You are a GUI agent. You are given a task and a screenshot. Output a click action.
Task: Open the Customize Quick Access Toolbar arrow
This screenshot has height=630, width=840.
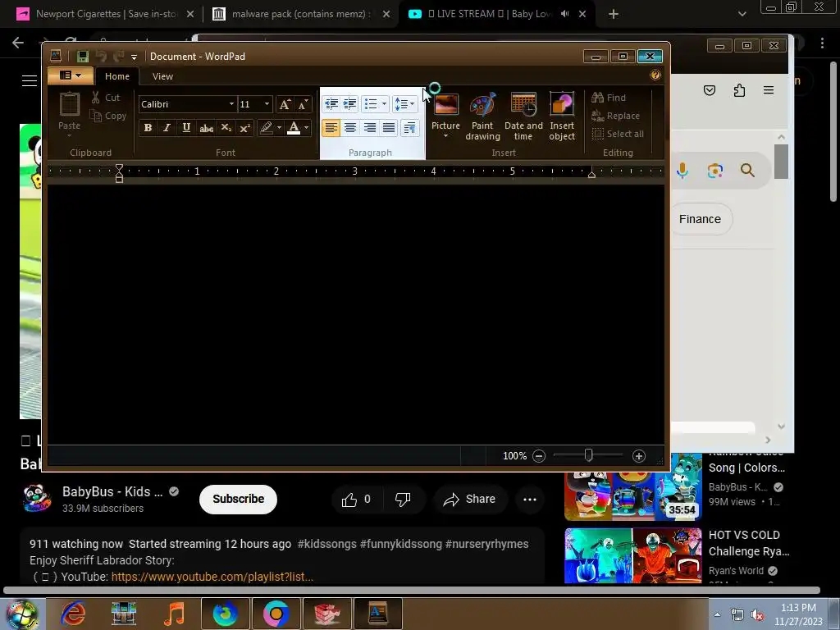click(x=134, y=57)
